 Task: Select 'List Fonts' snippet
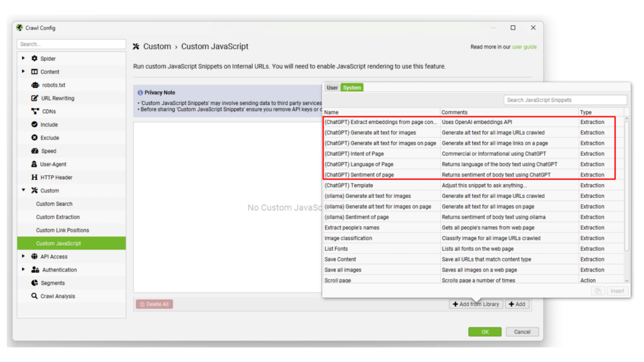click(473, 249)
